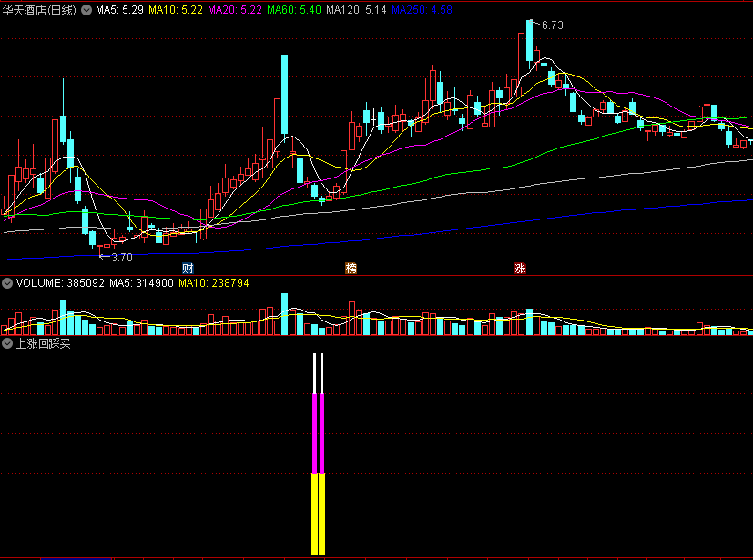Viewport: 753px width, 560px height.
Task: Click the 涨 info marker icon
Action: (x=520, y=268)
